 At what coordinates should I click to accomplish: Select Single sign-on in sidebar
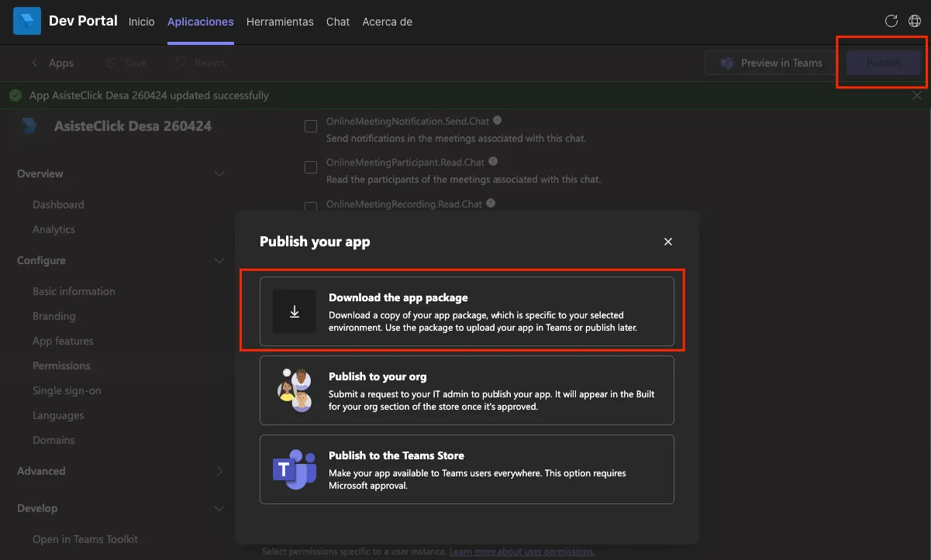67,390
